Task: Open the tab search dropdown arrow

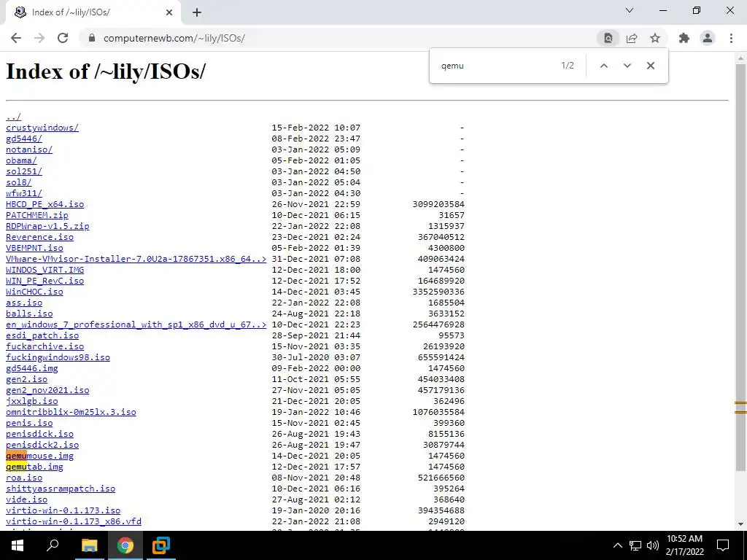Action: click(x=630, y=10)
